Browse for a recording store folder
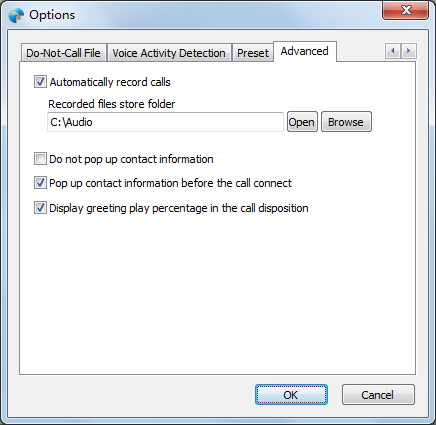 tap(346, 122)
